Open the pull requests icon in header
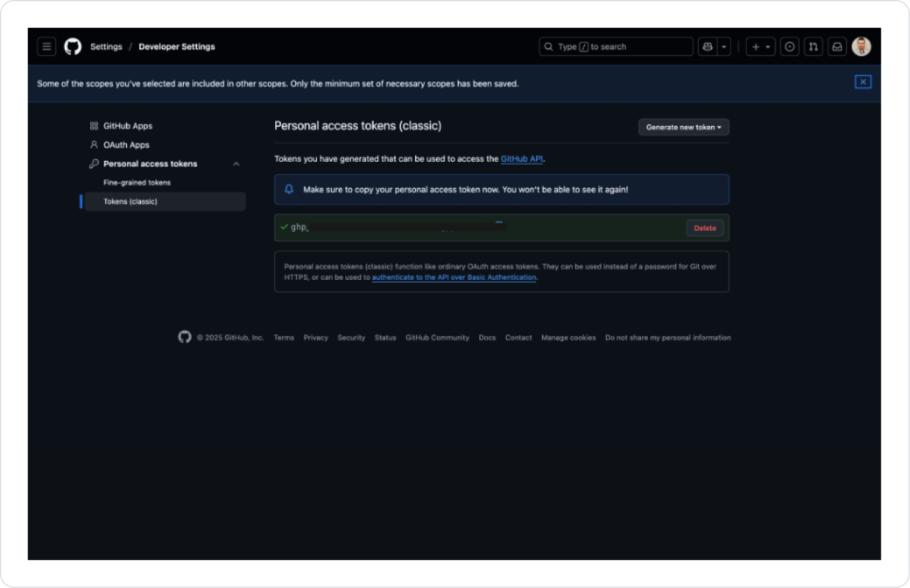910x588 pixels. (813, 46)
